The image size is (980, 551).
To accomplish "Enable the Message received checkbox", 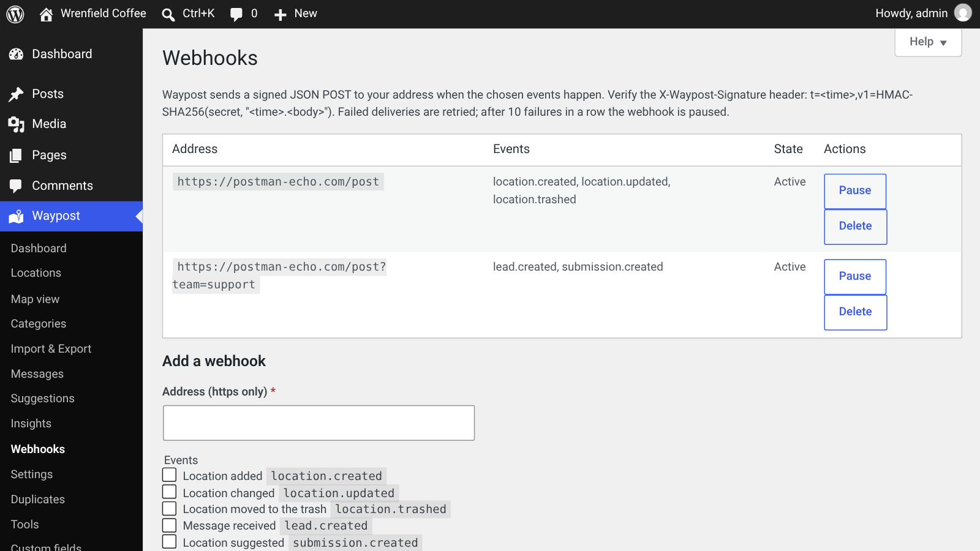I will [170, 525].
